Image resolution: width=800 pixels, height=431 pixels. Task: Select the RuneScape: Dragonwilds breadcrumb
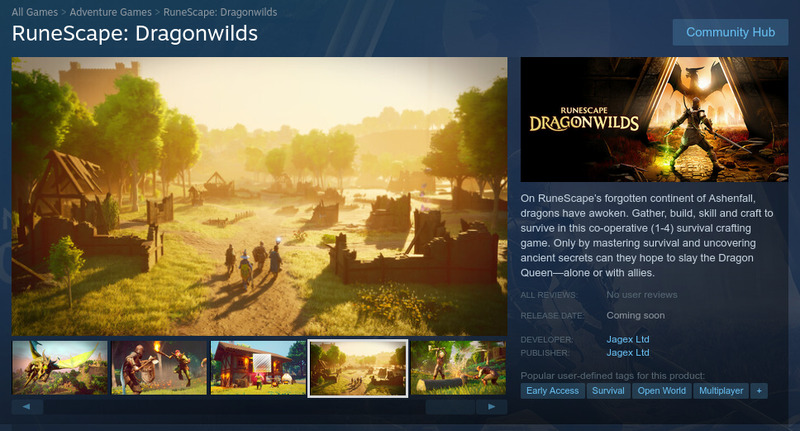coord(220,12)
